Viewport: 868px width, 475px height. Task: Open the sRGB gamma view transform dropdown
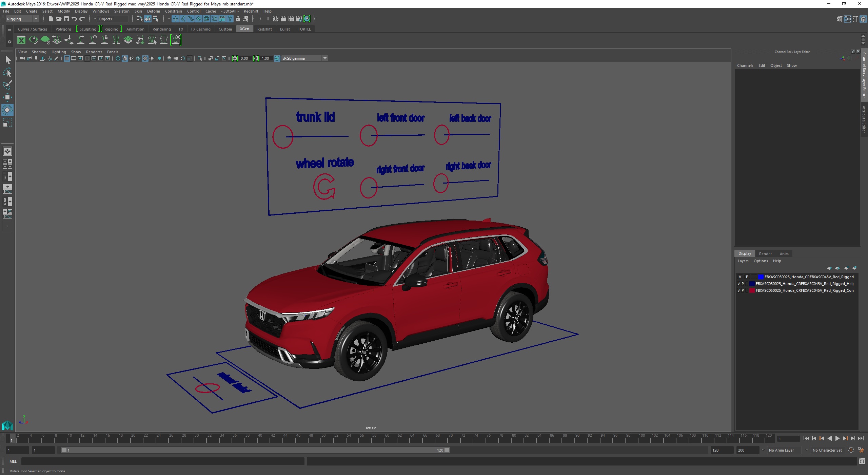point(304,58)
